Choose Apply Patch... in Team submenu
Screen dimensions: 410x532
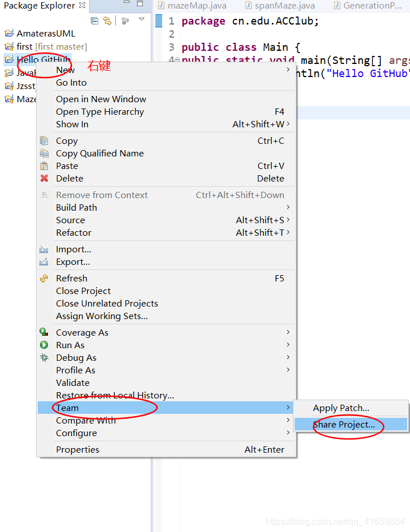(x=351, y=408)
